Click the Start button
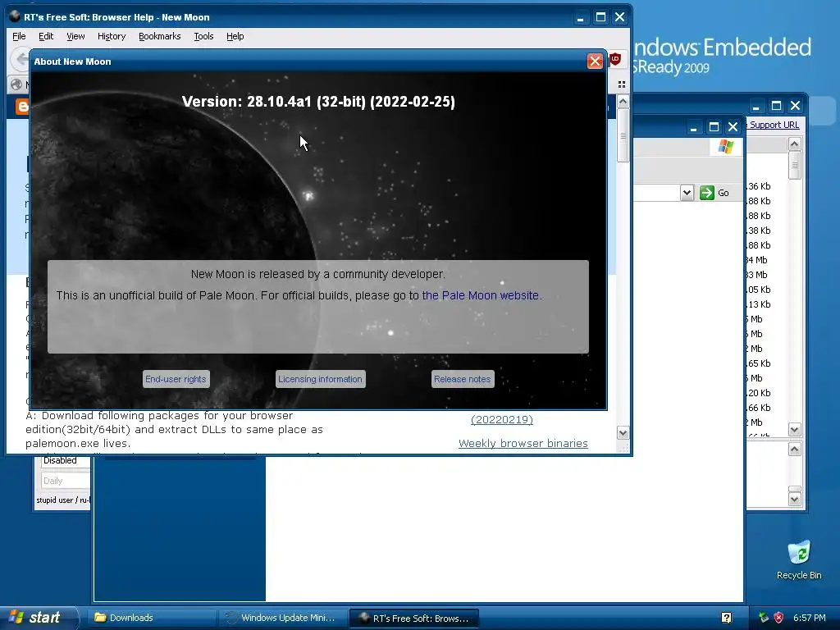 pyautogui.click(x=38, y=618)
